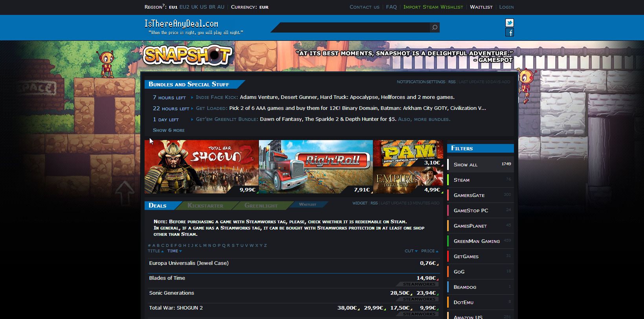644x319 pixels.
Task: Click the Login link
Action: (x=506, y=7)
